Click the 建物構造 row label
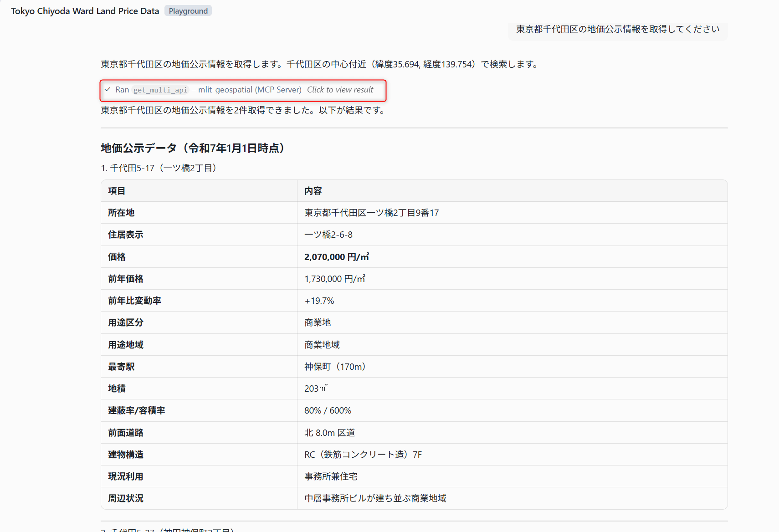Image resolution: width=779 pixels, height=532 pixels. (126, 455)
